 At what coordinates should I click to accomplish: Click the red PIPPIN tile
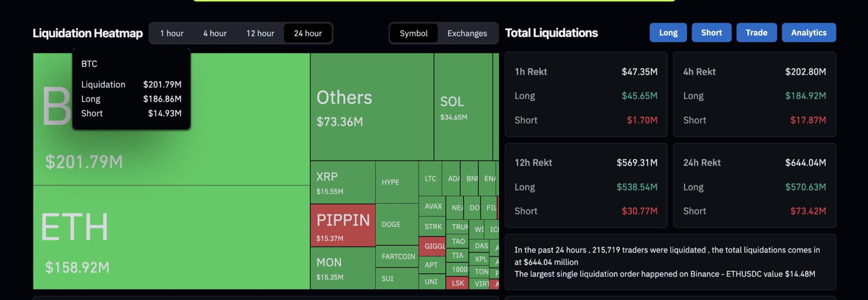342,225
